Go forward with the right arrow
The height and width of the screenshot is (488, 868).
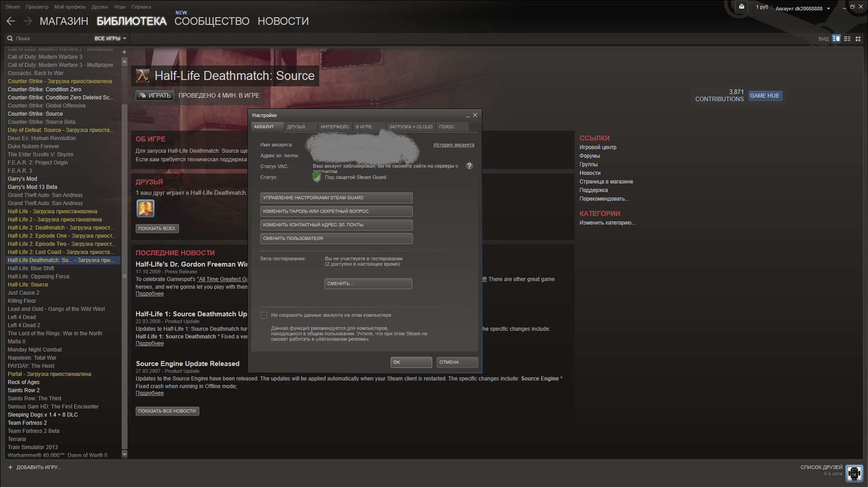click(28, 21)
